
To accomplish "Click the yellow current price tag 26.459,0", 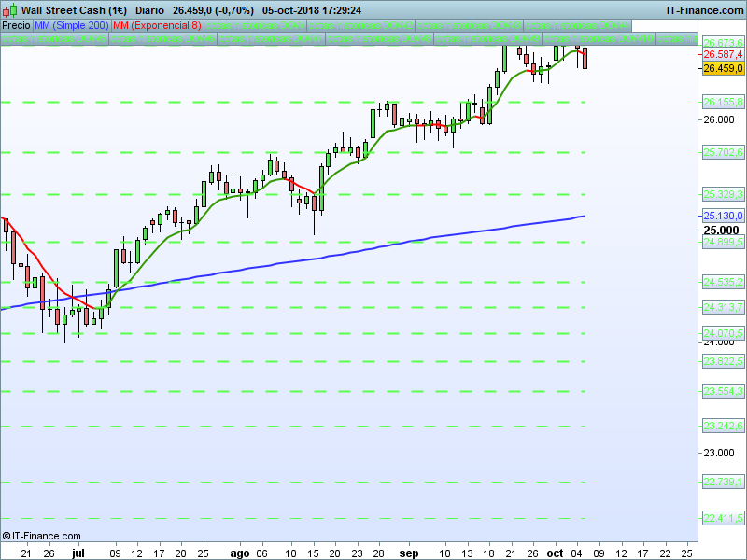I will 723,68.
